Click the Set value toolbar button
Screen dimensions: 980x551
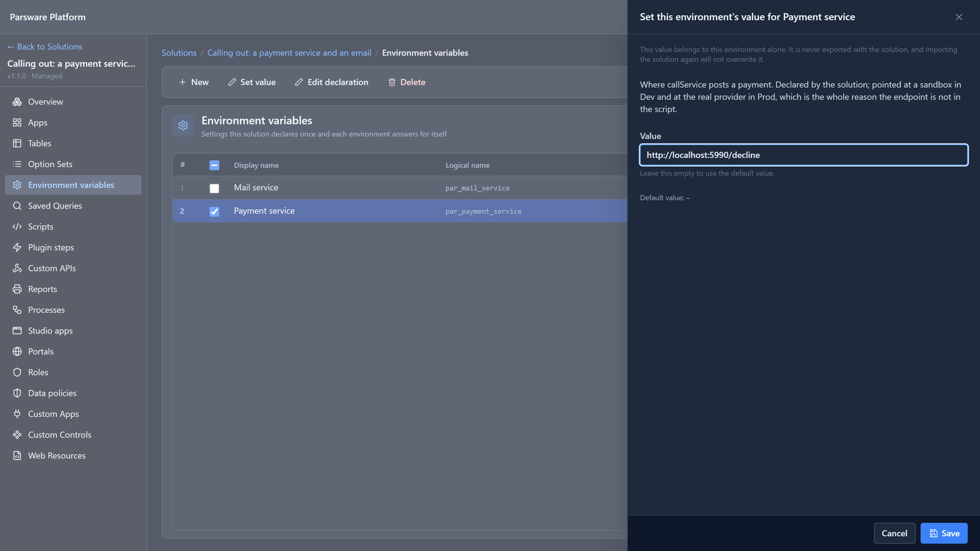(x=252, y=82)
